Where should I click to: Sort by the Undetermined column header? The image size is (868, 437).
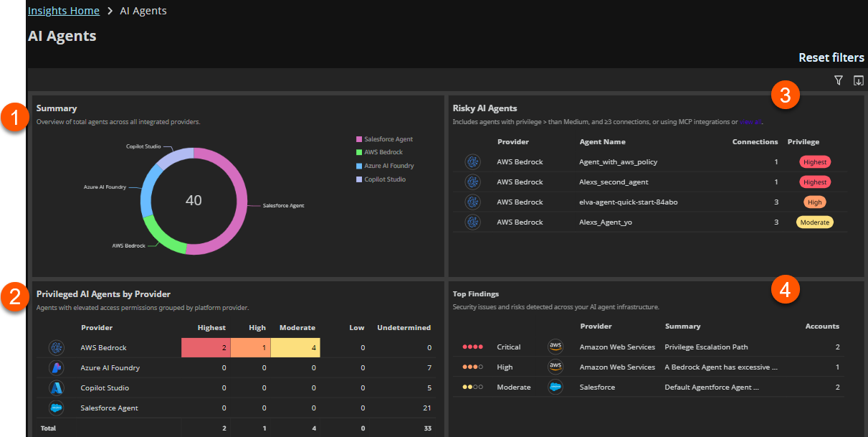pos(404,328)
